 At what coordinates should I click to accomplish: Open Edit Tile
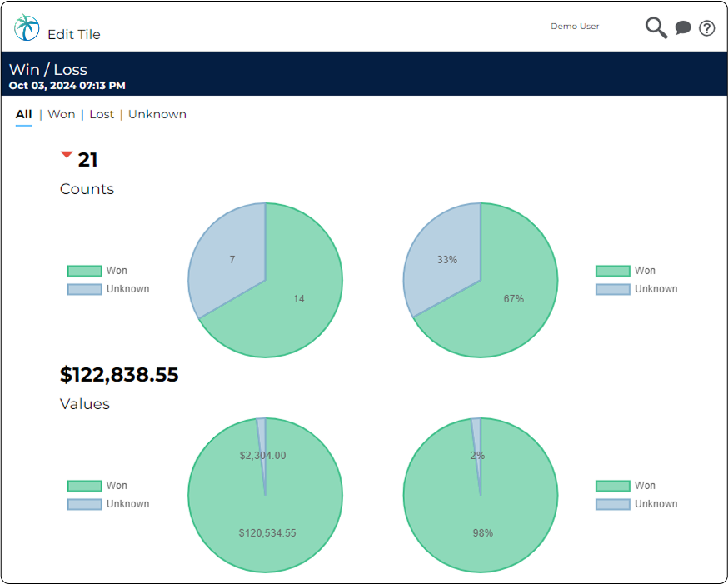74,34
